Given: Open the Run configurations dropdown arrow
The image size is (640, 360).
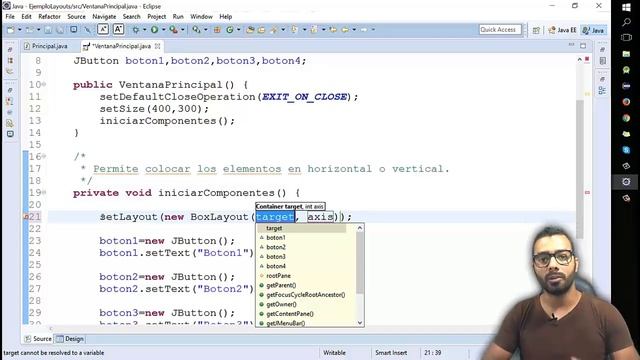Looking at the screenshot, I should click(163, 30).
